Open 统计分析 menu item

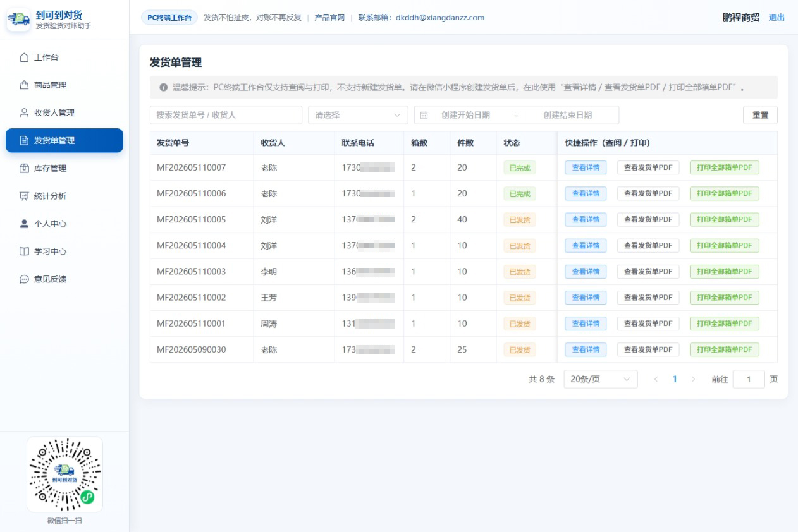click(64, 196)
